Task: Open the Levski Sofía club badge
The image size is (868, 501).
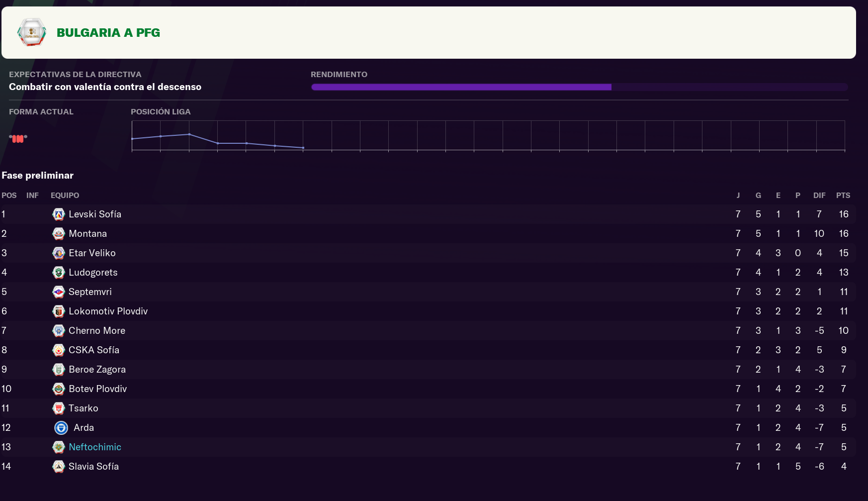Action: pyautogui.click(x=59, y=214)
